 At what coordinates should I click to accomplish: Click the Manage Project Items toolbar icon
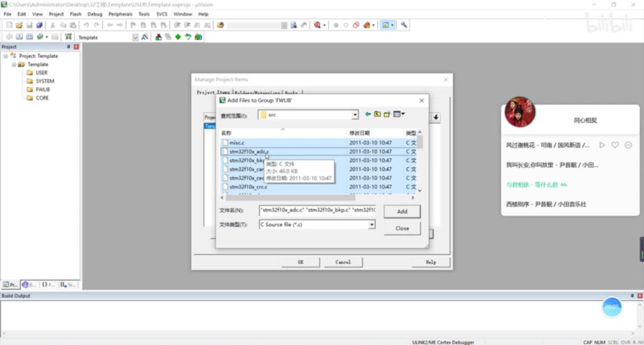point(158,37)
